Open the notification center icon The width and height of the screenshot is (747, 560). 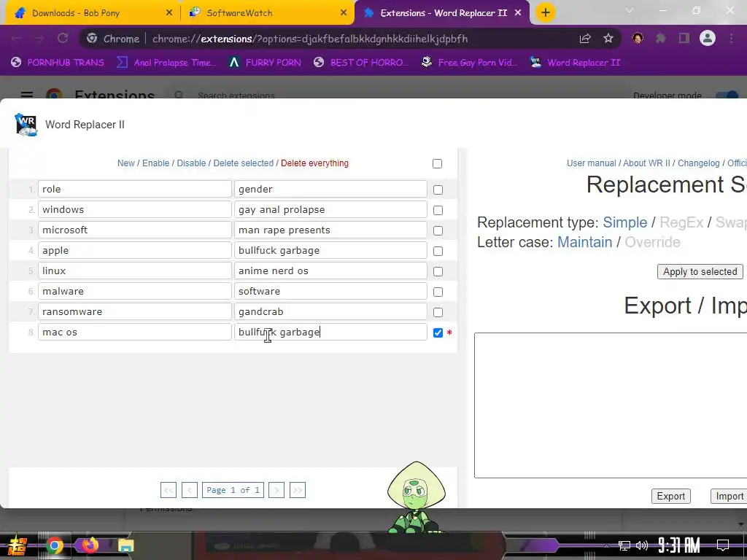point(723,545)
